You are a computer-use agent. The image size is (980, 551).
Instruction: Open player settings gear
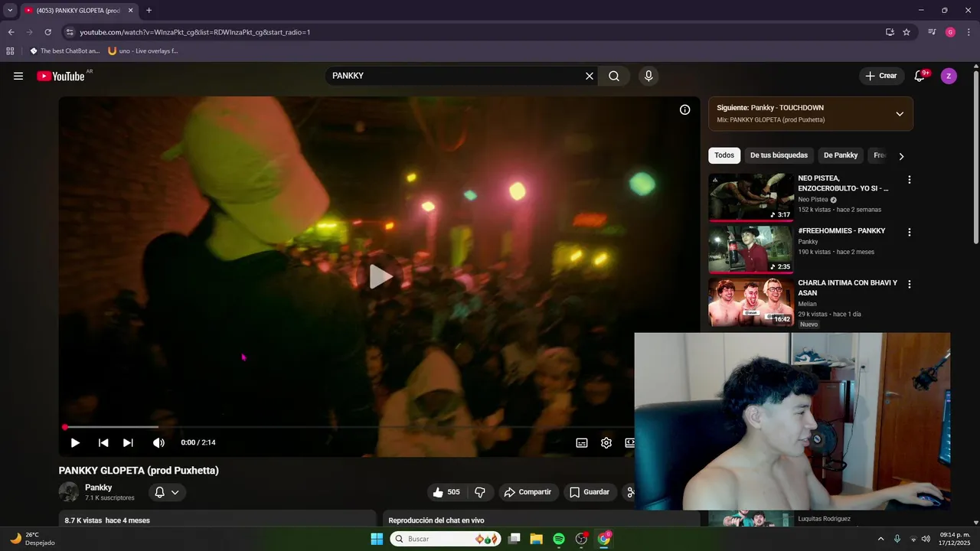(606, 442)
